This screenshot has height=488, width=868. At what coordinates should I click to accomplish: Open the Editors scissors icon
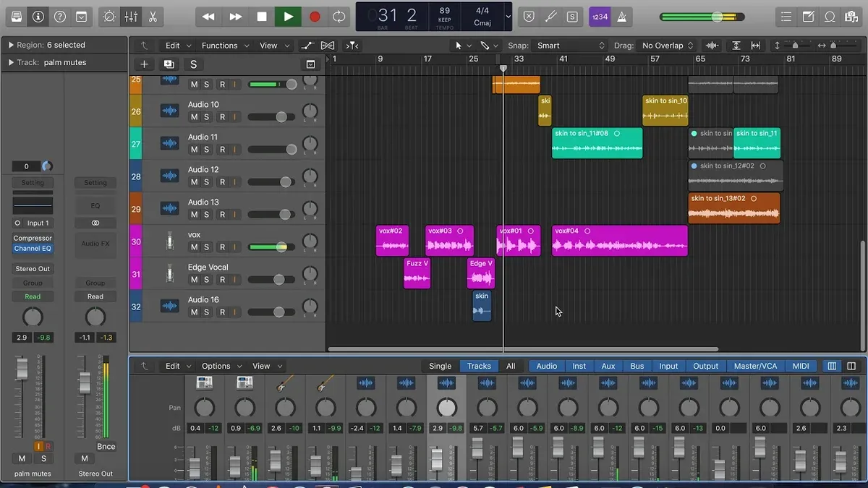[x=153, y=16]
